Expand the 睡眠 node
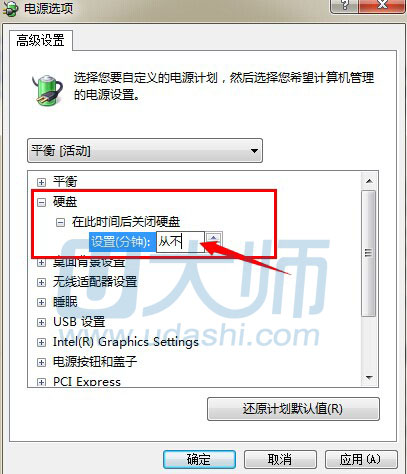 (x=41, y=302)
